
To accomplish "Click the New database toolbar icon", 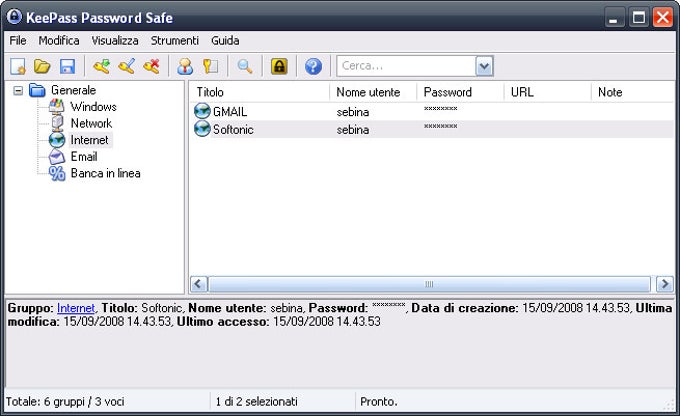I will tap(18, 66).
